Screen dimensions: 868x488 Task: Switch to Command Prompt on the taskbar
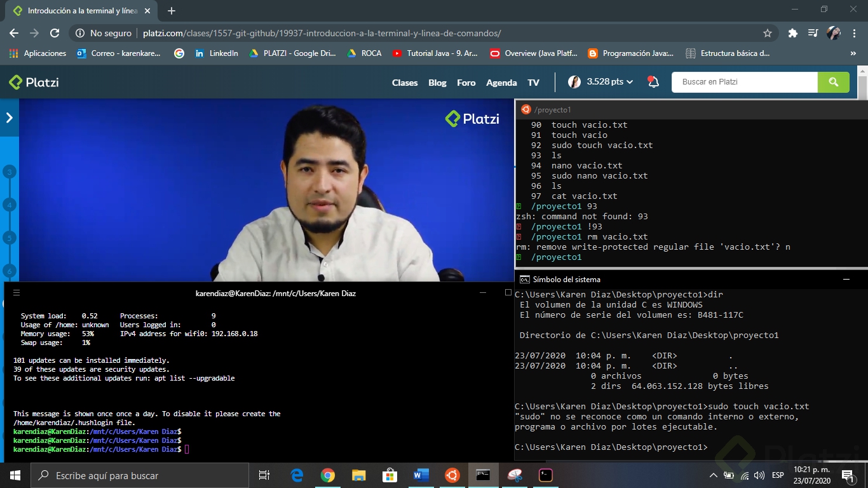(x=483, y=475)
